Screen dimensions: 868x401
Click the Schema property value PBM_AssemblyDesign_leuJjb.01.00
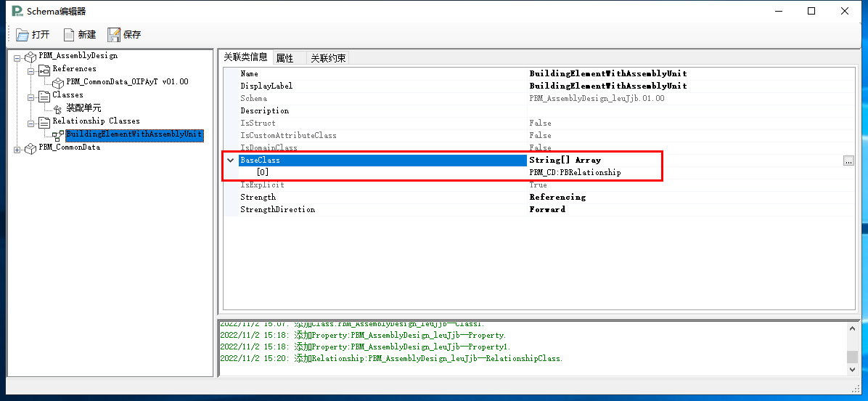[x=597, y=98]
